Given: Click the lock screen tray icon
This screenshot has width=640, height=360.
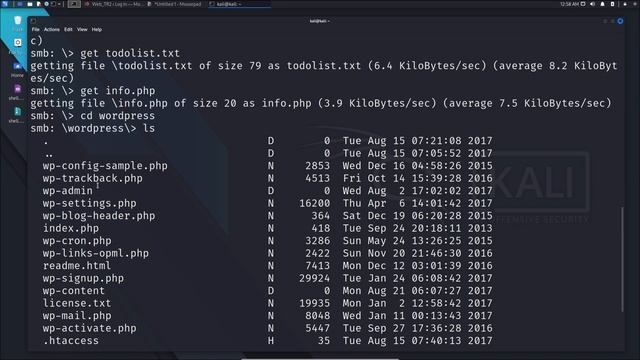Looking at the screenshot, I should [625, 4].
